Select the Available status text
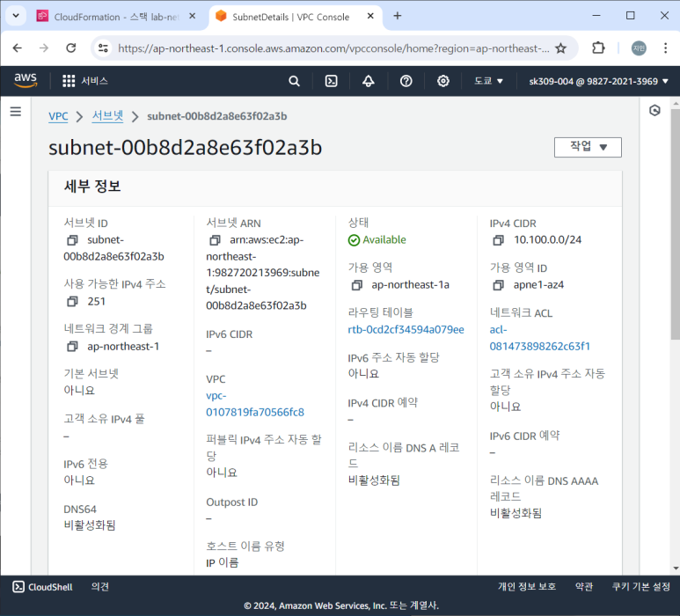Screen dimensions: 680x616 click(384, 240)
